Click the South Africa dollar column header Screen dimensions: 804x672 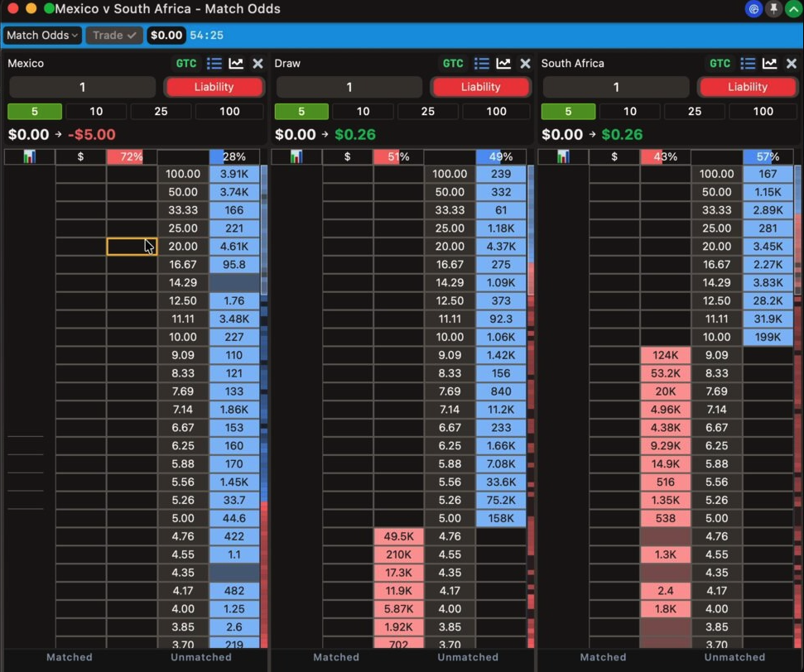click(614, 156)
